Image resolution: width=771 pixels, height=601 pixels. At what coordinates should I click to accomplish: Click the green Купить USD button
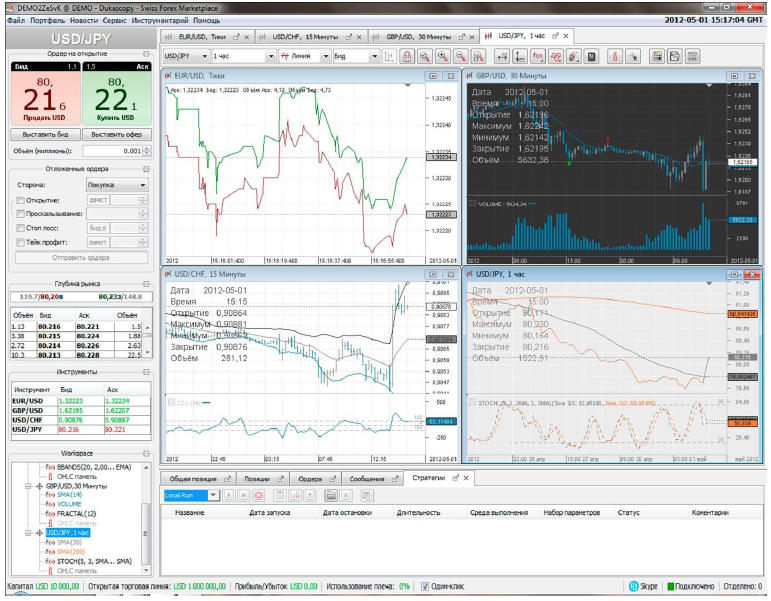[x=117, y=93]
